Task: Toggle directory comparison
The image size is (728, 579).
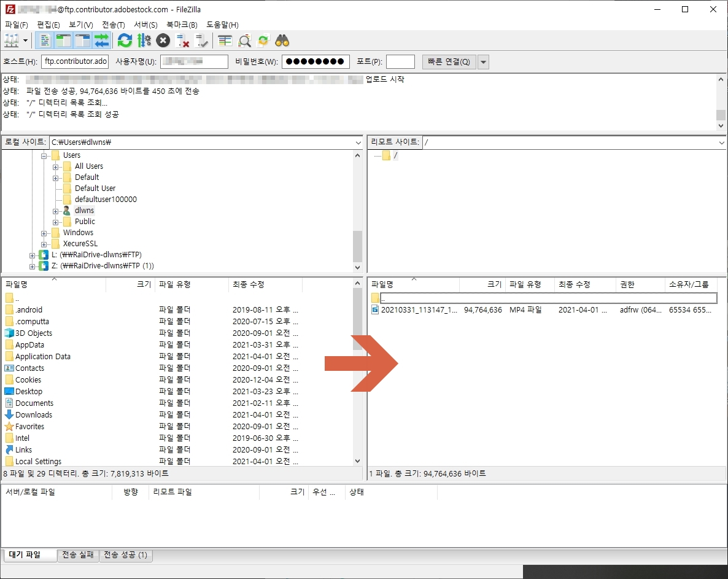Action: point(244,41)
